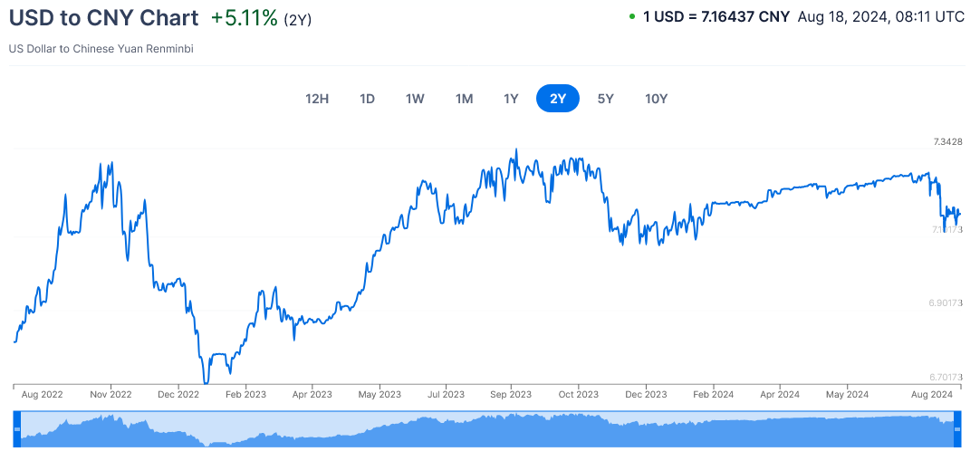The image size is (980, 461).
Task: Click the 1 USD = 7.16437 CNY rate
Action: [x=716, y=16]
